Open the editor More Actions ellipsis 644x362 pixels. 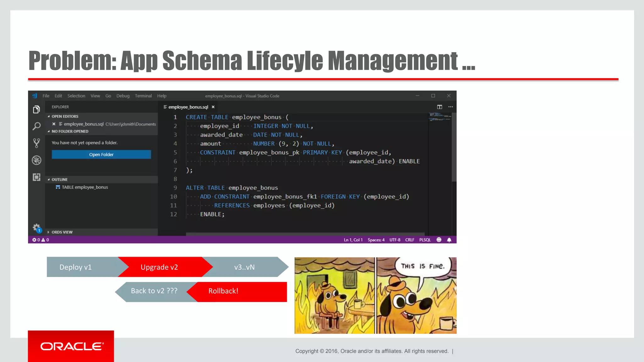click(x=451, y=107)
